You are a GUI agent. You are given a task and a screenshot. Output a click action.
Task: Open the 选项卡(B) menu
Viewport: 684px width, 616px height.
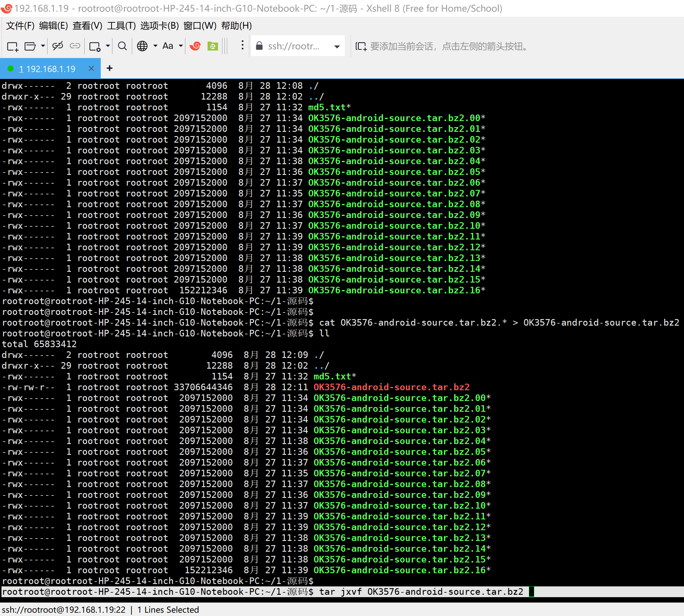pyautogui.click(x=159, y=26)
